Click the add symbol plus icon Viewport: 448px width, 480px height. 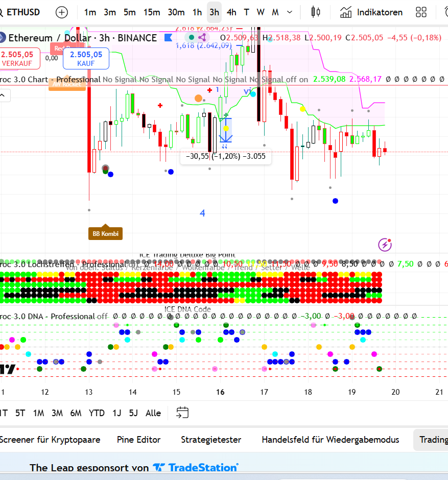[61, 12]
